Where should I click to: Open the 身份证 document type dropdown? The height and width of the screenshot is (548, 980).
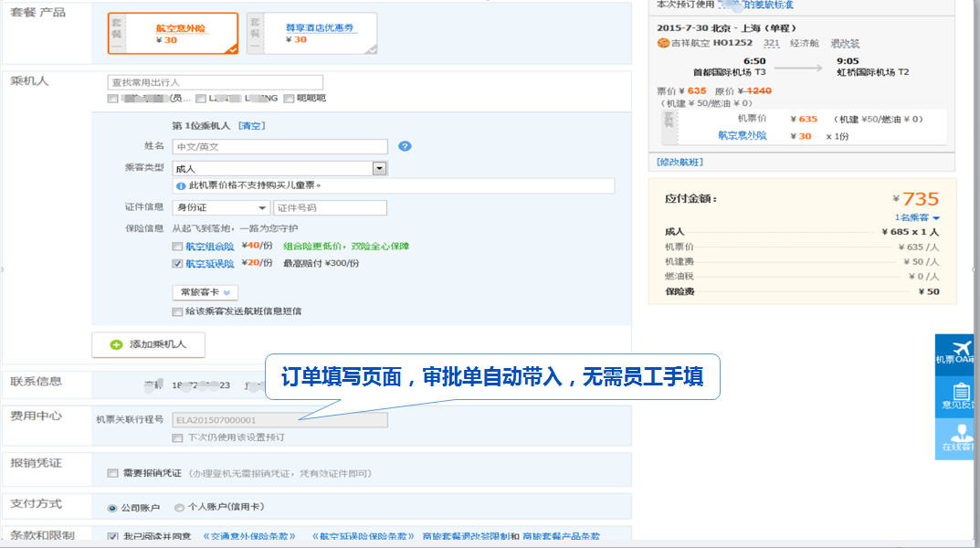coord(263,208)
